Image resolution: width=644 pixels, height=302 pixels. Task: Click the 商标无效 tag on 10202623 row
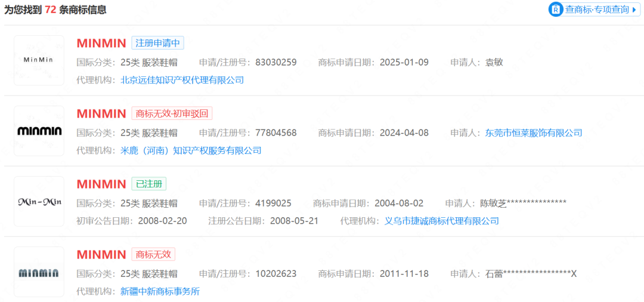point(153,254)
